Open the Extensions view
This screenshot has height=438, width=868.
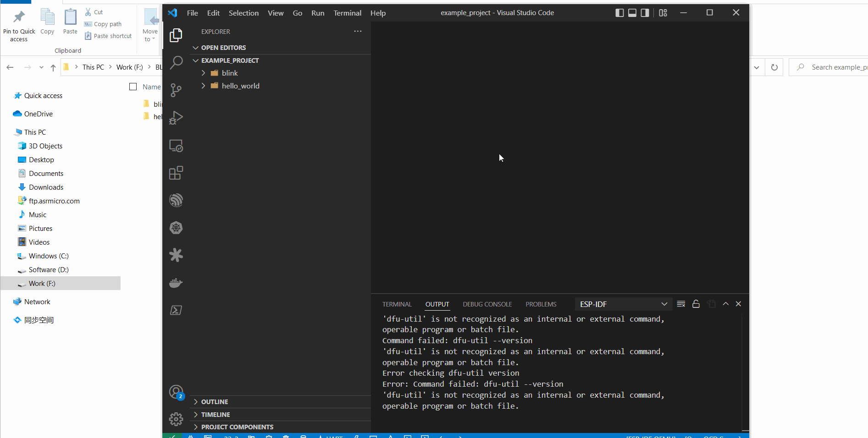click(176, 173)
